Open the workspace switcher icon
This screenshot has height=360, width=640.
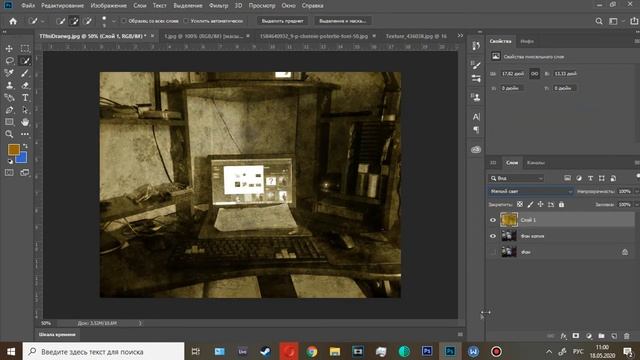click(613, 21)
